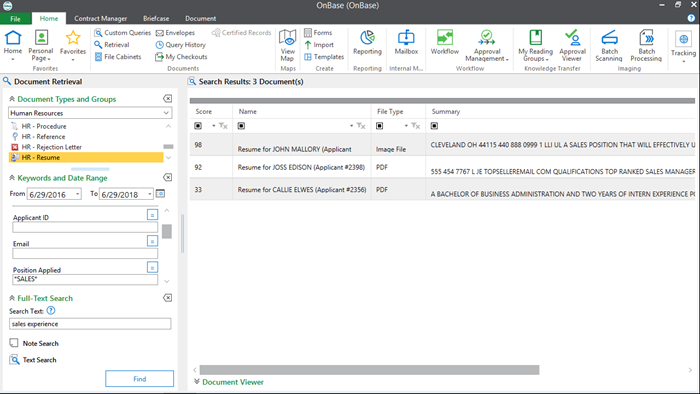
Task: Clear the Document Types and Groups section
Action: pos(167,99)
